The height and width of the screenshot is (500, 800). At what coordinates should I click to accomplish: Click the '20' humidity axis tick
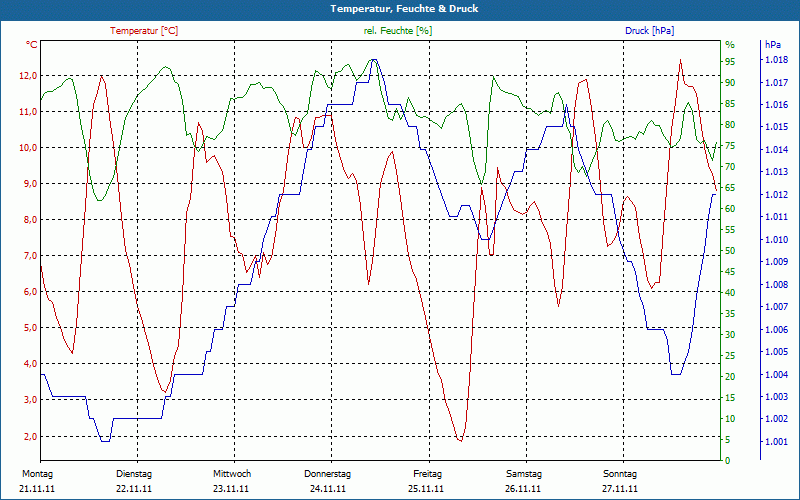tap(730, 377)
